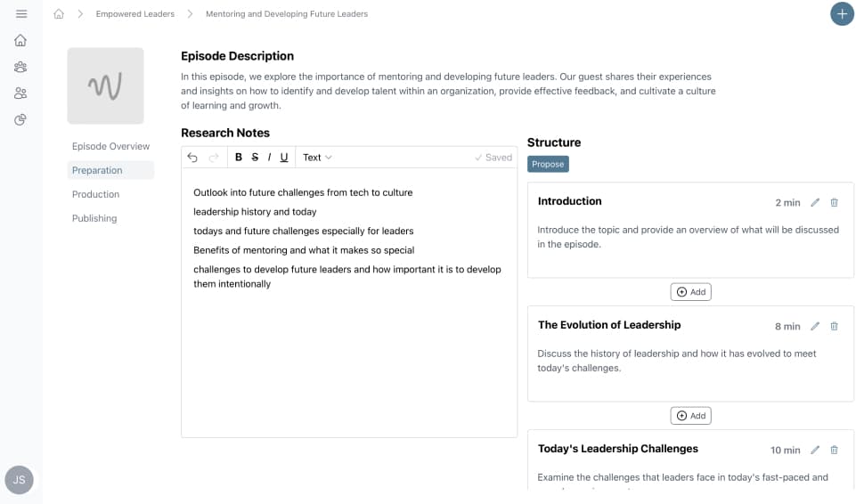Open the Text style dropdown
Screen dimensions: 864x504
[317, 158]
